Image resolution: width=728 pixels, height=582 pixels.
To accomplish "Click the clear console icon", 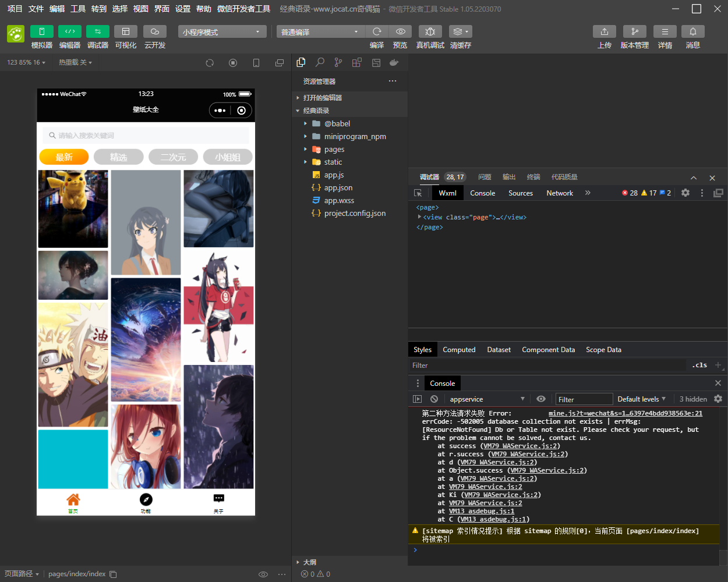I will click(434, 399).
